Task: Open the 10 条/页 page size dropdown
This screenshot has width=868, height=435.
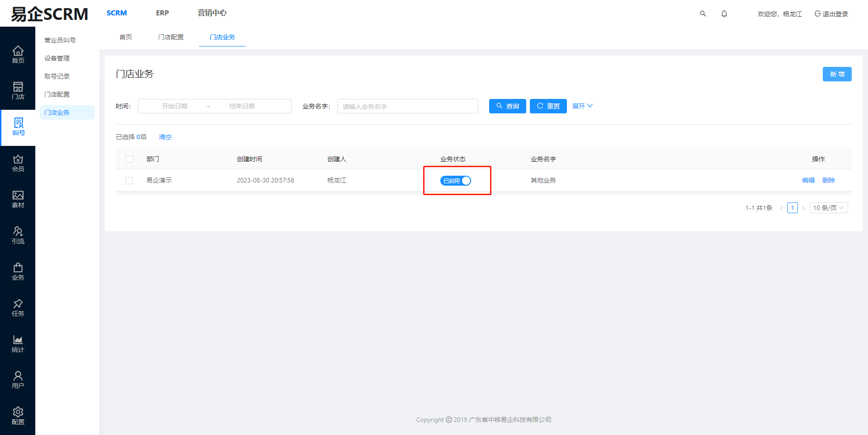Action: click(829, 208)
